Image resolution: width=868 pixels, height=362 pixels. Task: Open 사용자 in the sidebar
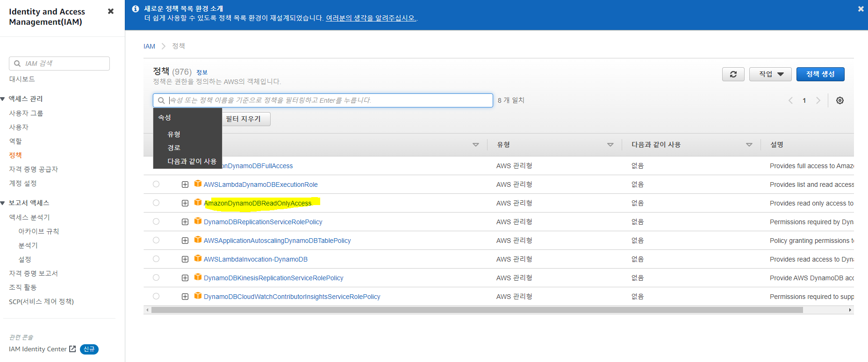click(x=19, y=127)
